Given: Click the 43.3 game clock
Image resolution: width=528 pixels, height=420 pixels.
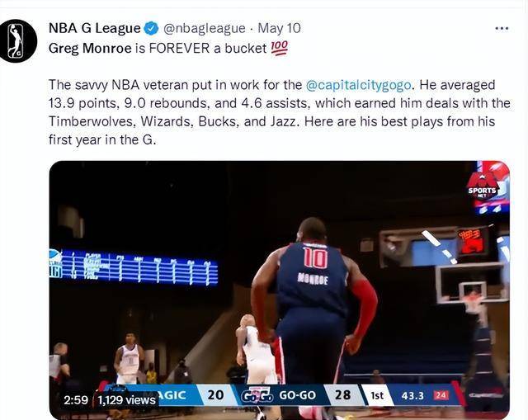Looking at the screenshot, I should (x=412, y=395).
